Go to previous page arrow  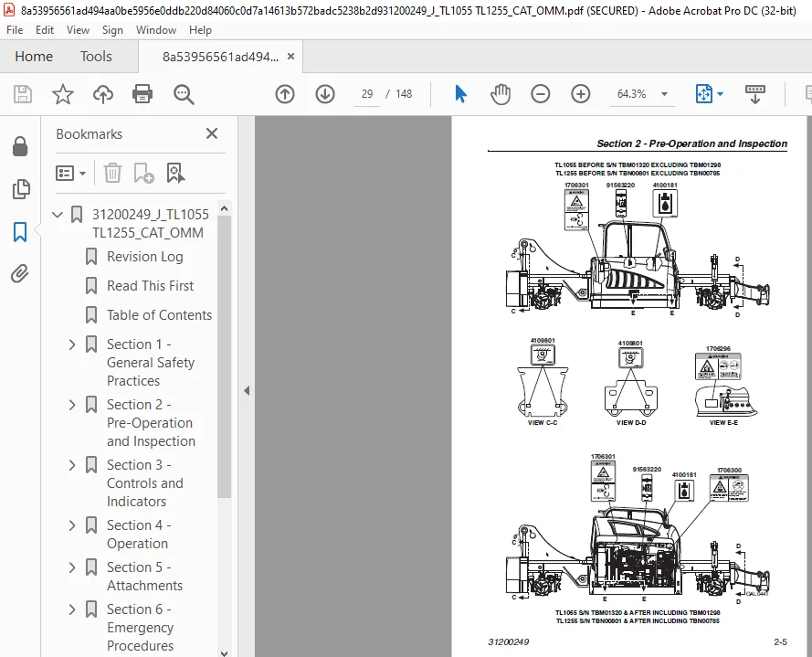click(285, 94)
